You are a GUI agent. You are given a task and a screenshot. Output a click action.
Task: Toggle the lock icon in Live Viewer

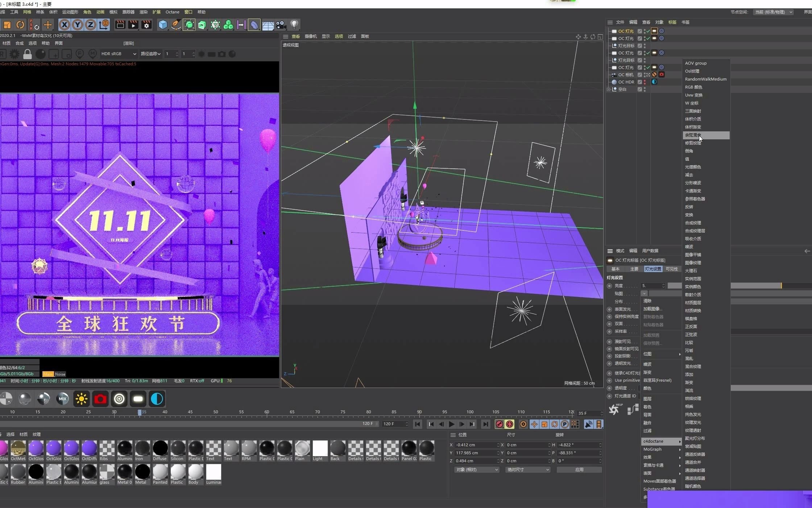(x=28, y=54)
